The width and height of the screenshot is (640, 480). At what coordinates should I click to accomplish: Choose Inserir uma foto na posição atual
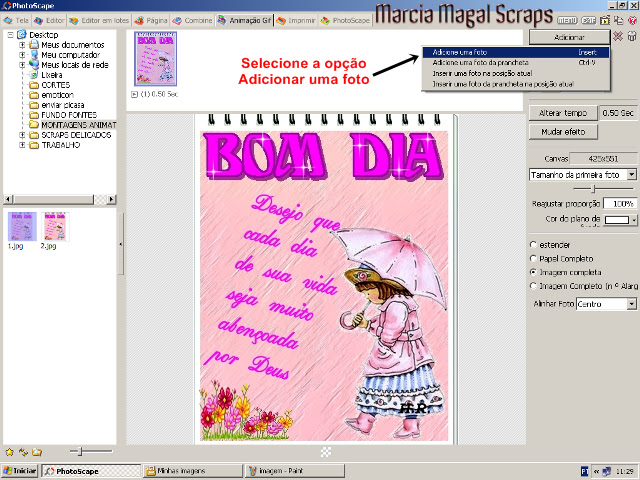(x=516, y=73)
